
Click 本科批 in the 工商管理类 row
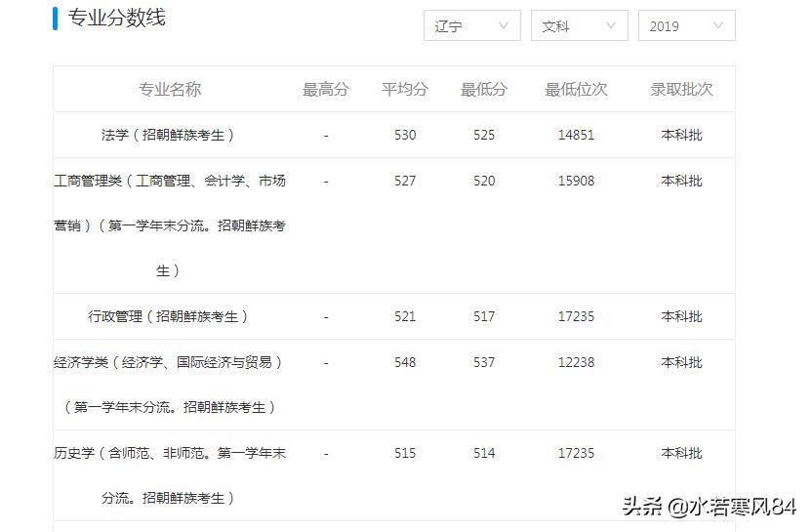click(681, 181)
